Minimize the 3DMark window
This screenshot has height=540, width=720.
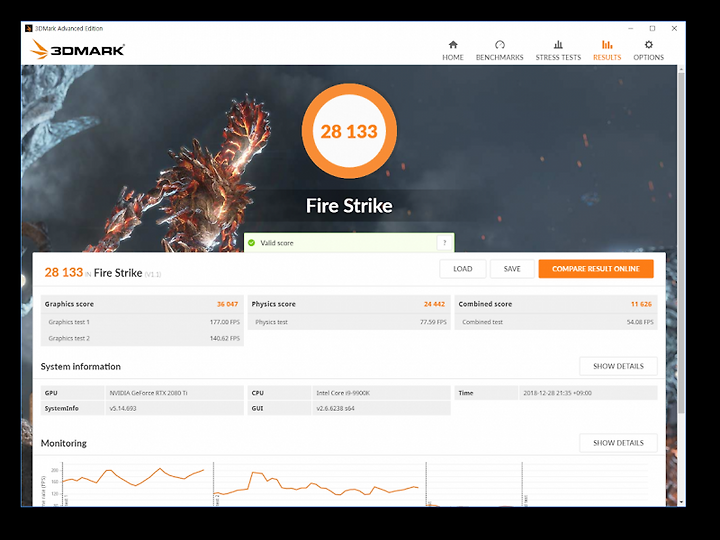click(630, 28)
